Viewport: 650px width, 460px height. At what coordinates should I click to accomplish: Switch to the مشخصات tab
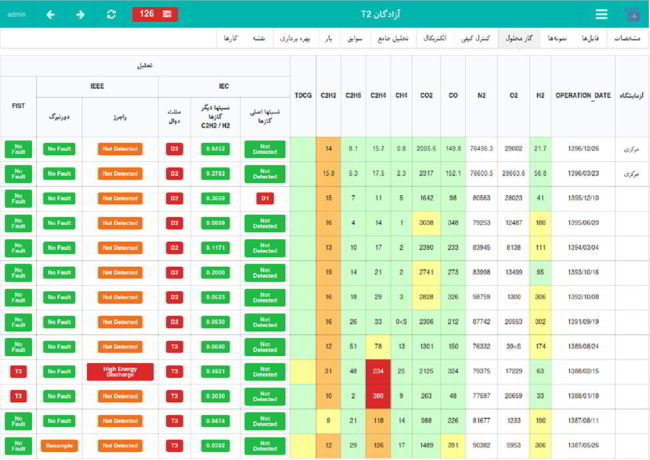(626, 38)
